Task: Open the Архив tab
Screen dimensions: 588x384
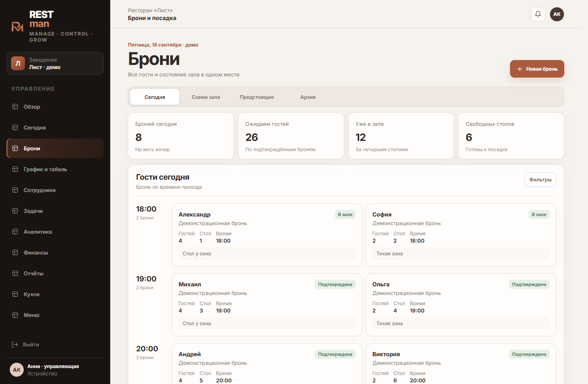Action: pos(308,97)
